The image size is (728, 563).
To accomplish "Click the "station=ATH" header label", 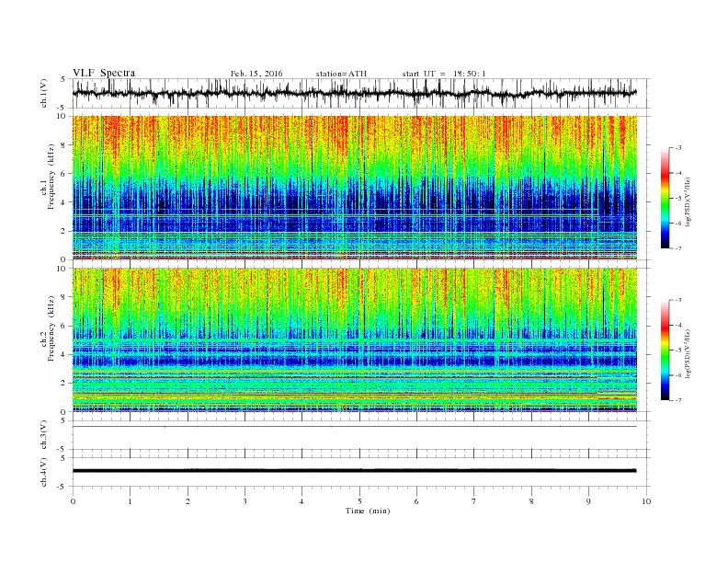I will pyautogui.click(x=341, y=74).
